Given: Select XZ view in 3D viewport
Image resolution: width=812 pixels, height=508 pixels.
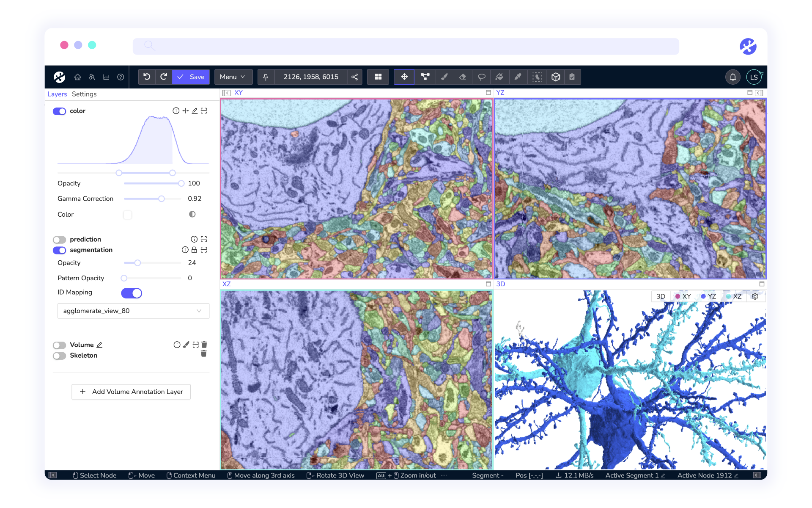Looking at the screenshot, I should [734, 296].
